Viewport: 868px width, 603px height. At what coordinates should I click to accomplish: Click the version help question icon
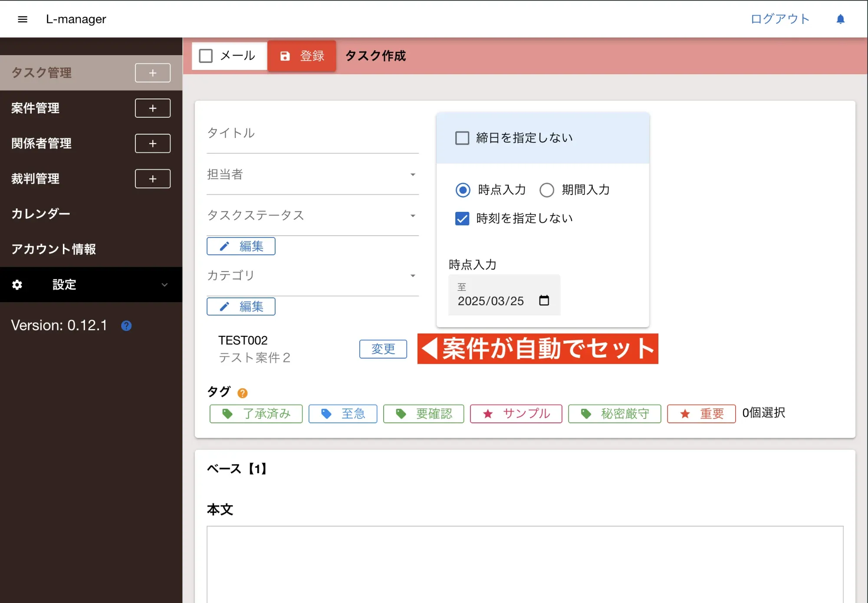pos(126,326)
